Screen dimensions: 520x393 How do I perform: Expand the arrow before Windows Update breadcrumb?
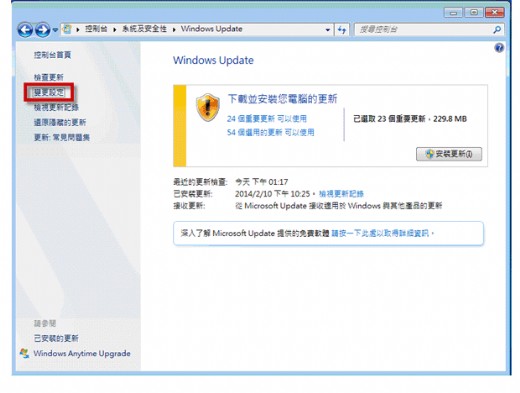coord(174,29)
